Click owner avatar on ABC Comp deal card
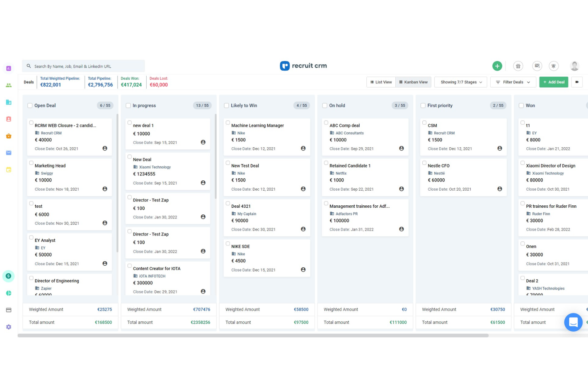Image resolution: width=588 pixels, height=392 pixels. [x=401, y=148]
